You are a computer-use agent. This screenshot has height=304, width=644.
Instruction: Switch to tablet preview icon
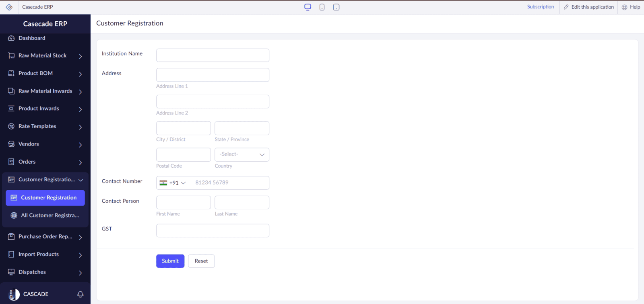[x=336, y=7]
